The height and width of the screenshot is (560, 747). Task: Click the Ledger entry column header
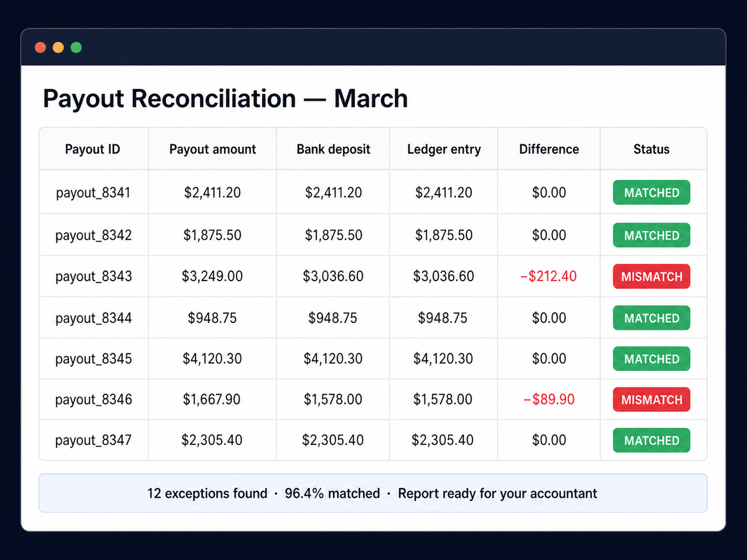pos(444,149)
